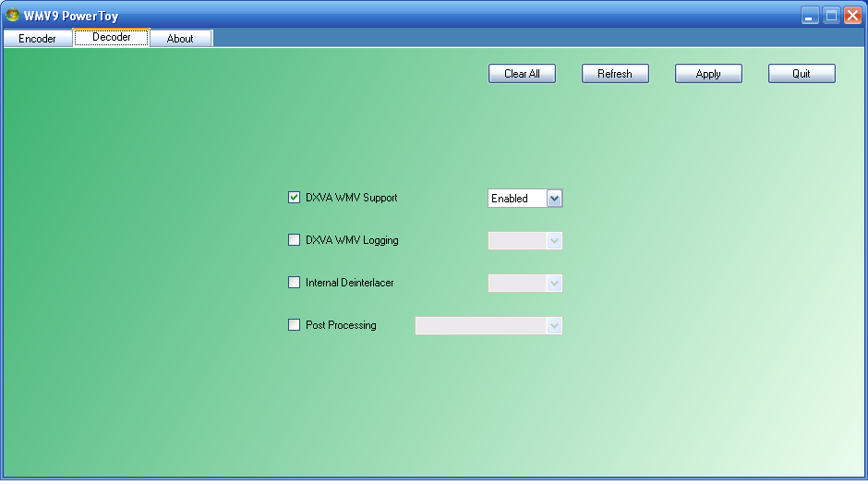The image size is (868, 485).
Task: Click the WMV9 PowerToy title bar icon
Action: coord(12,15)
